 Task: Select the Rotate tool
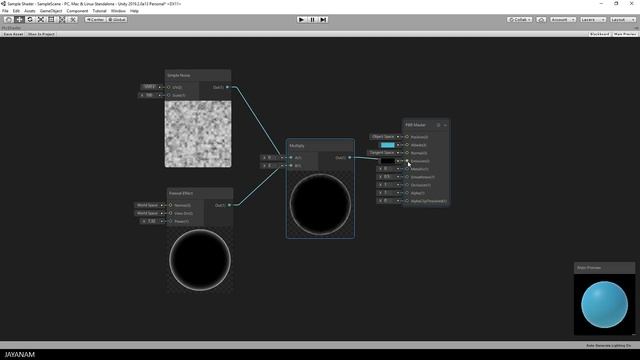click(30, 20)
